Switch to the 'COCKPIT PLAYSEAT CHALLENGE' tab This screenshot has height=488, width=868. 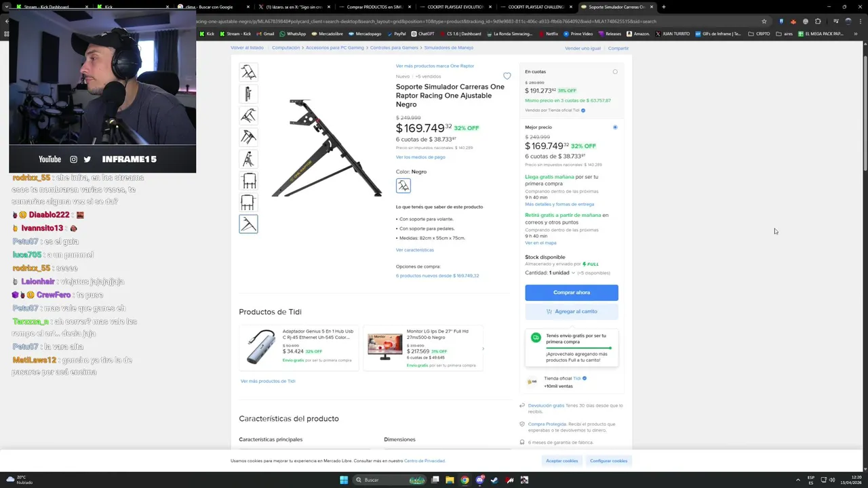536,7
